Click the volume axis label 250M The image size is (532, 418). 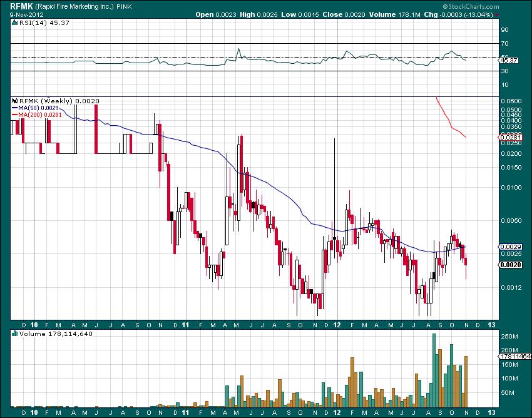tap(509, 336)
